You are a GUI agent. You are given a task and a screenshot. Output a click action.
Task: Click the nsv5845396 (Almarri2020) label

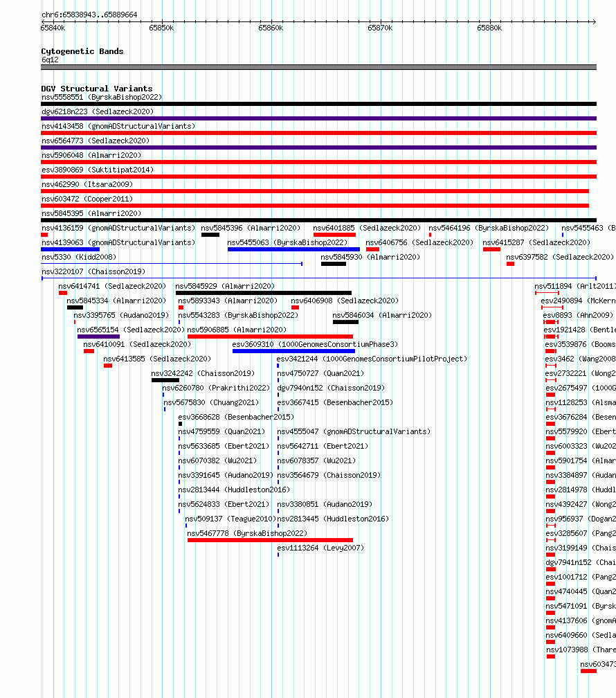tap(251, 228)
